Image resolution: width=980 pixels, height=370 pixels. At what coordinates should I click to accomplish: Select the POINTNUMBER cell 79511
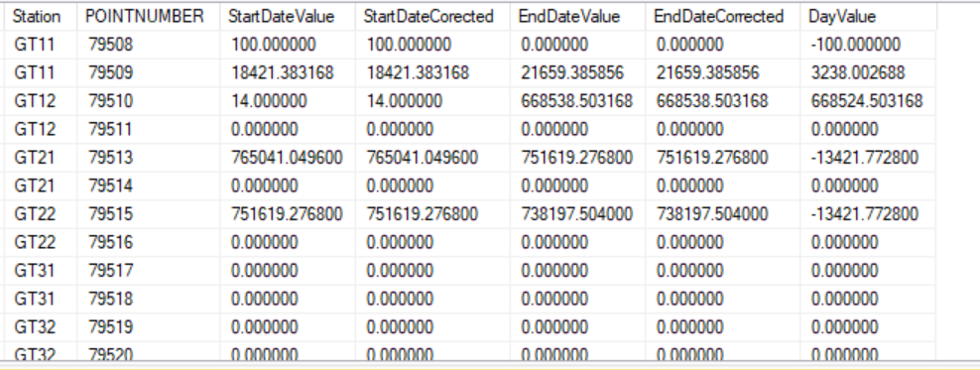(148, 129)
